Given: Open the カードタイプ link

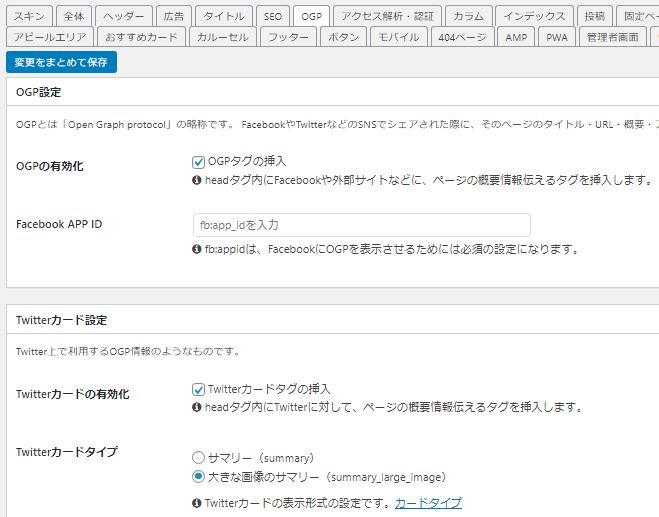Looking at the screenshot, I should tap(428, 503).
